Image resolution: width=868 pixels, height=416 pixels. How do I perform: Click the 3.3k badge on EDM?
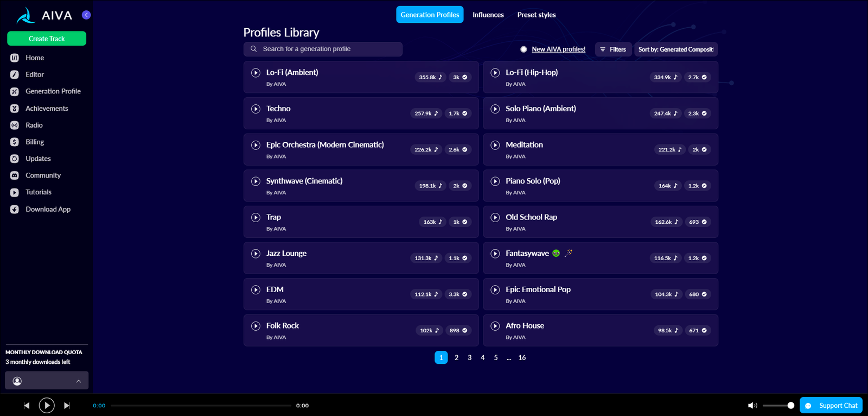[x=458, y=294]
